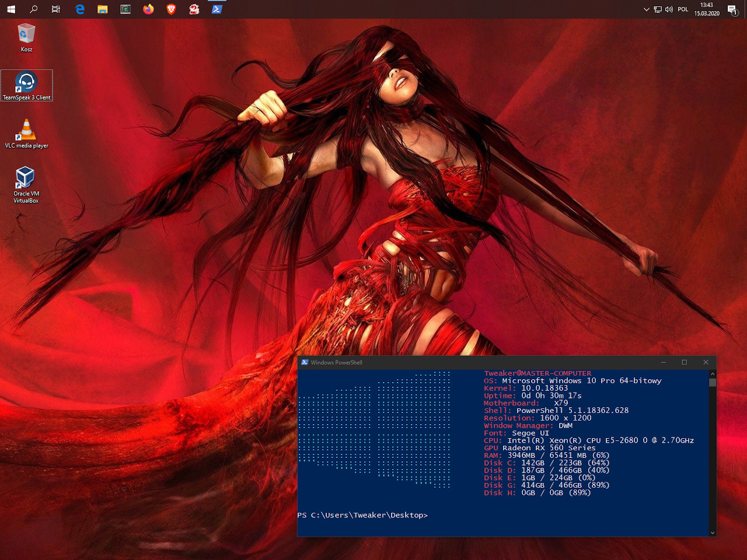Select TeamSpeak 3 Client desktop shortcut

click(x=27, y=86)
